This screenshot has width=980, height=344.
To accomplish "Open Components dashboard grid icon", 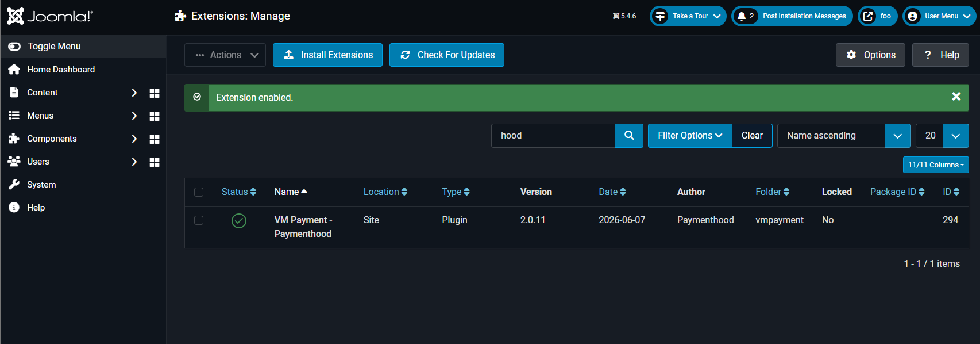I will [155, 139].
